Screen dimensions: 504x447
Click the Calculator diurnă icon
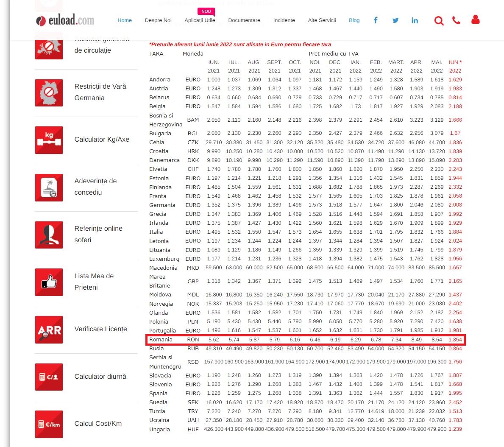(49, 377)
